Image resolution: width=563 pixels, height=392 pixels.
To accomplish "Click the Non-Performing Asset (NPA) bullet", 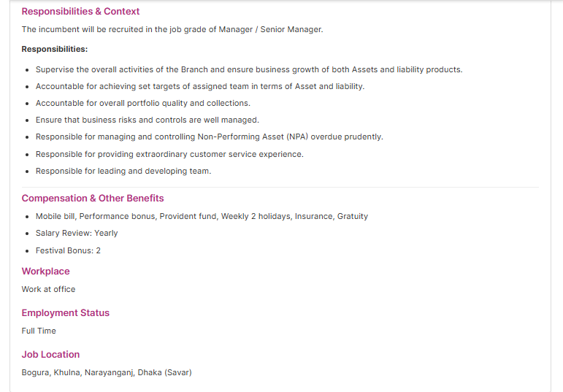I will 210,137.
